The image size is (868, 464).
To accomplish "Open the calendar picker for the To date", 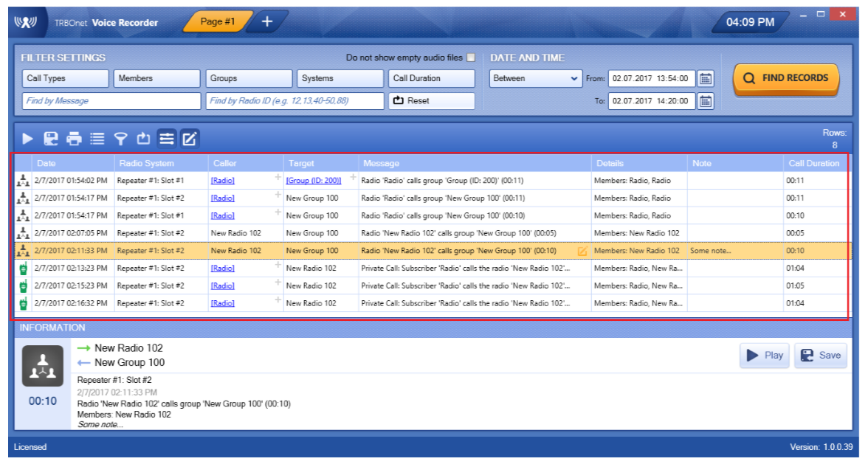I will click(706, 101).
